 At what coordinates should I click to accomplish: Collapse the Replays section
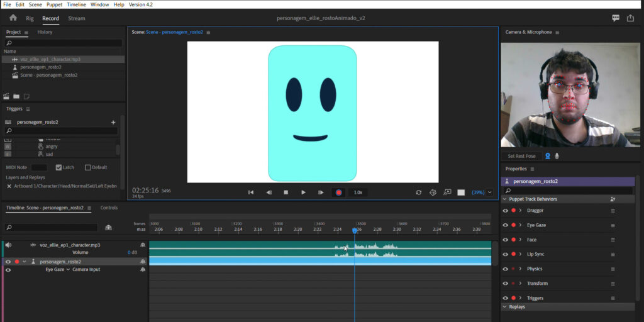(x=504, y=307)
